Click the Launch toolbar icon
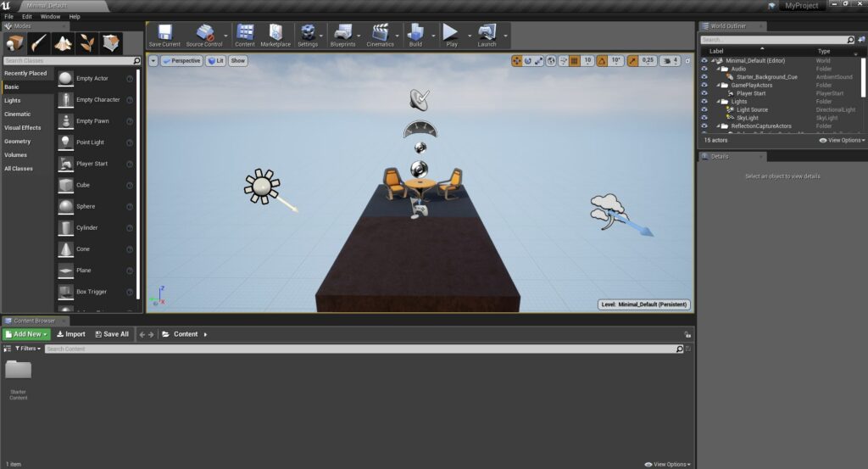This screenshot has width=868, height=469. [x=487, y=36]
